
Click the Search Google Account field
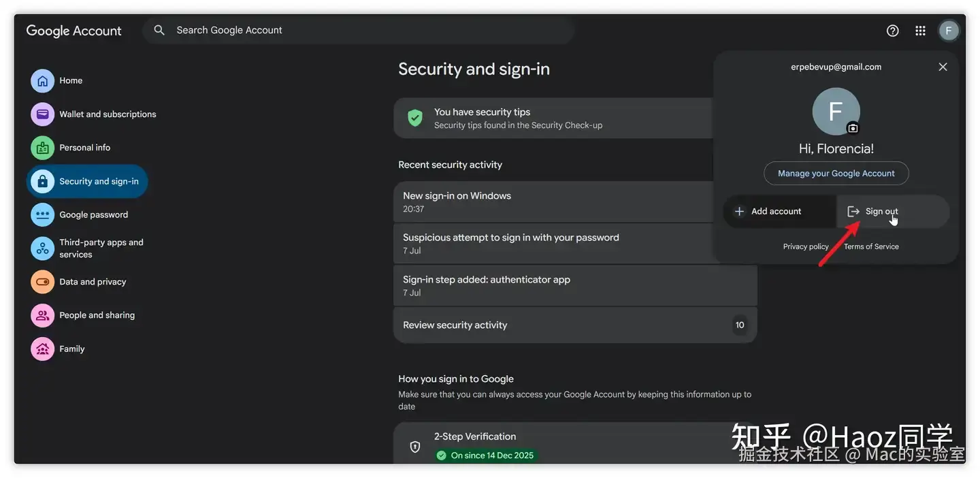pos(359,30)
